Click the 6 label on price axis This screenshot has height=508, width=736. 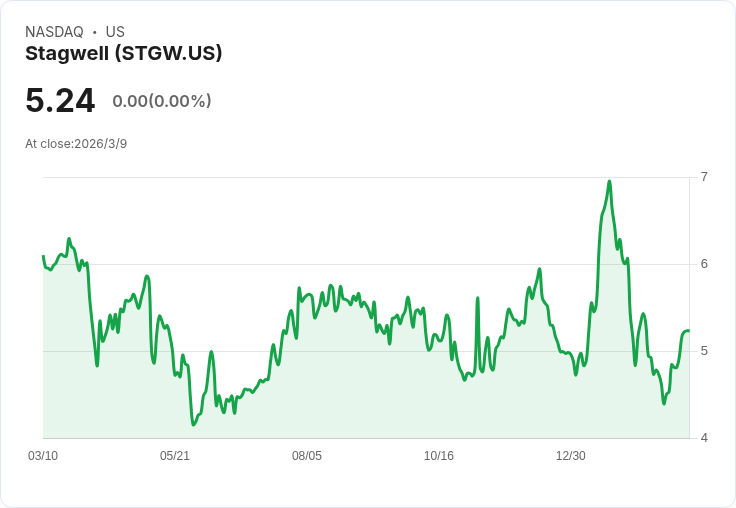704,264
